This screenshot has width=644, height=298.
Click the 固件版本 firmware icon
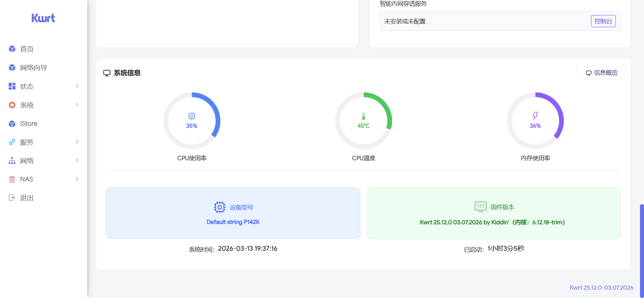pos(480,207)
